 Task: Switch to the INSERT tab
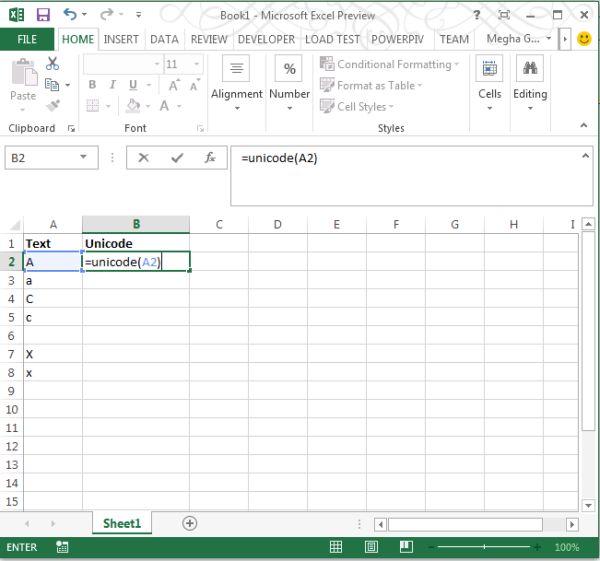[121, 39]
